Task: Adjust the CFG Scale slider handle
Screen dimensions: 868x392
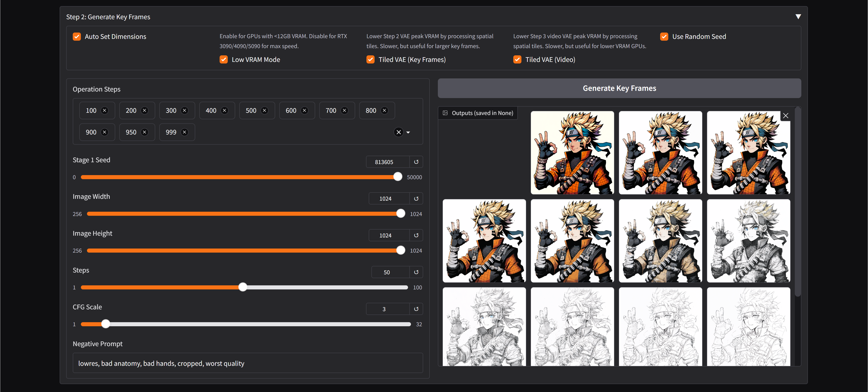Action: point(106,324)
